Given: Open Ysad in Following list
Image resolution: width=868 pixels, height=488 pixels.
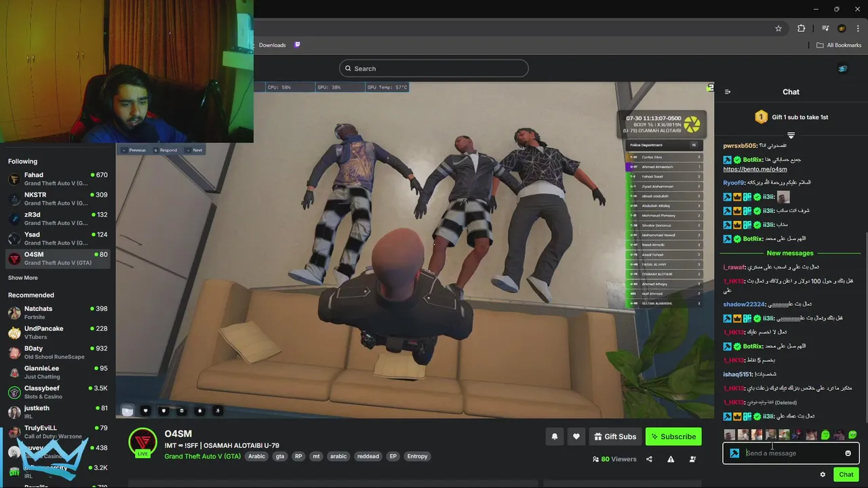Looking at the screenshot, I should 58,239.
